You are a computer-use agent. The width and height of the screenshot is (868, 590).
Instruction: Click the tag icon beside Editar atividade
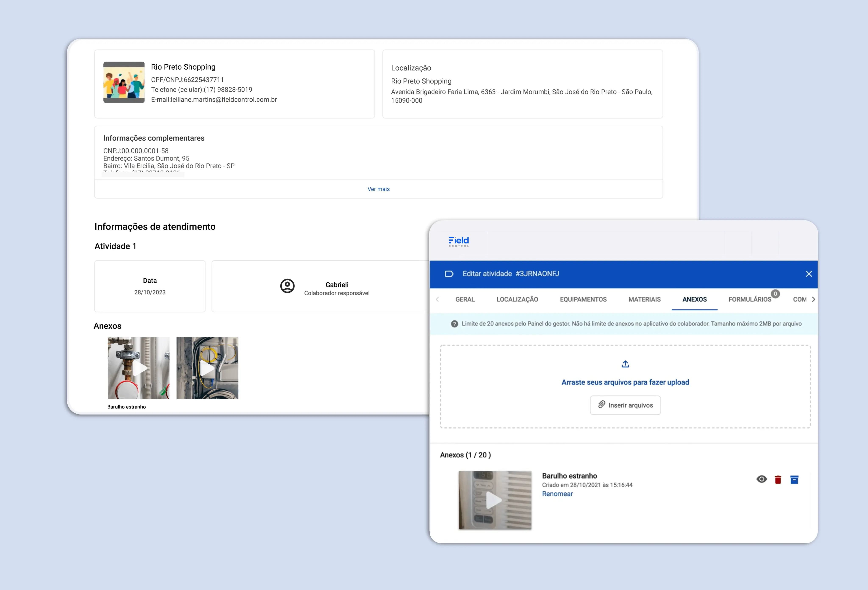tap(449, 274)
